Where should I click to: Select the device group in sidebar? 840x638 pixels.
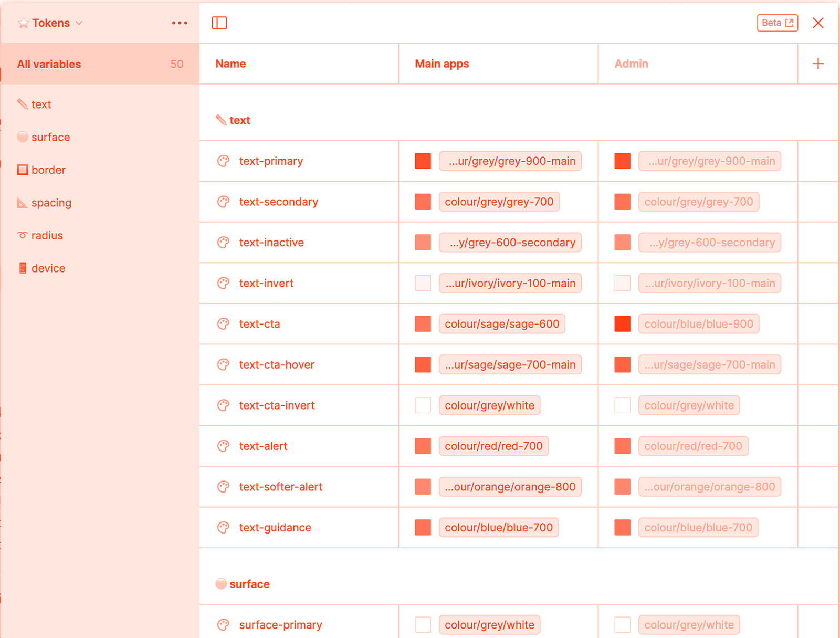(41, 268)
